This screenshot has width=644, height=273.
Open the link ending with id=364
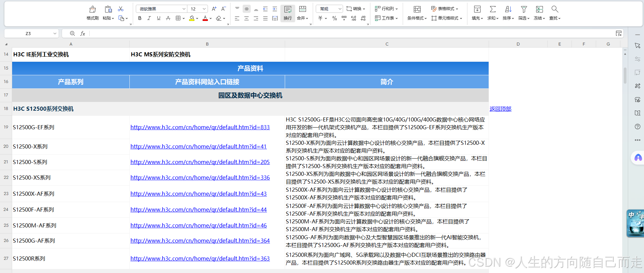200,241
